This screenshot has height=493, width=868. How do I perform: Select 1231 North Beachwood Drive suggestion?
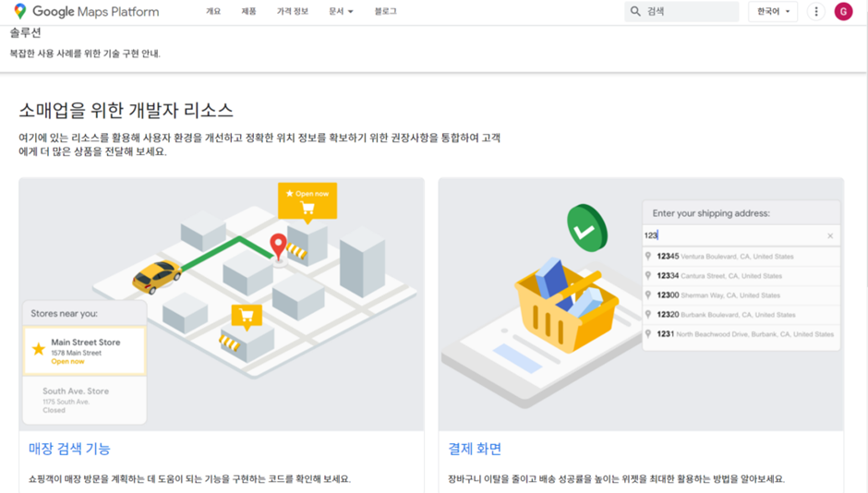741,333
